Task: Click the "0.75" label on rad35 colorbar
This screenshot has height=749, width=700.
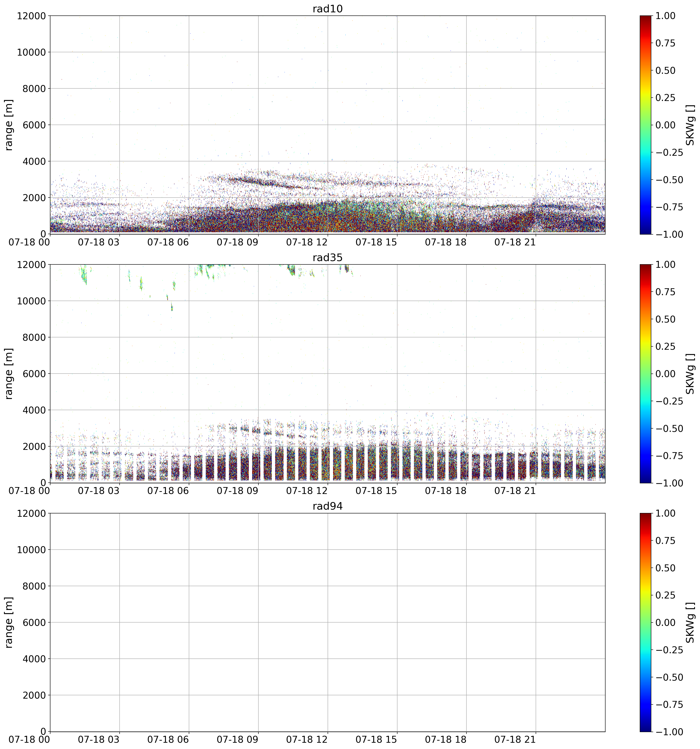Action: pos(665,292)
